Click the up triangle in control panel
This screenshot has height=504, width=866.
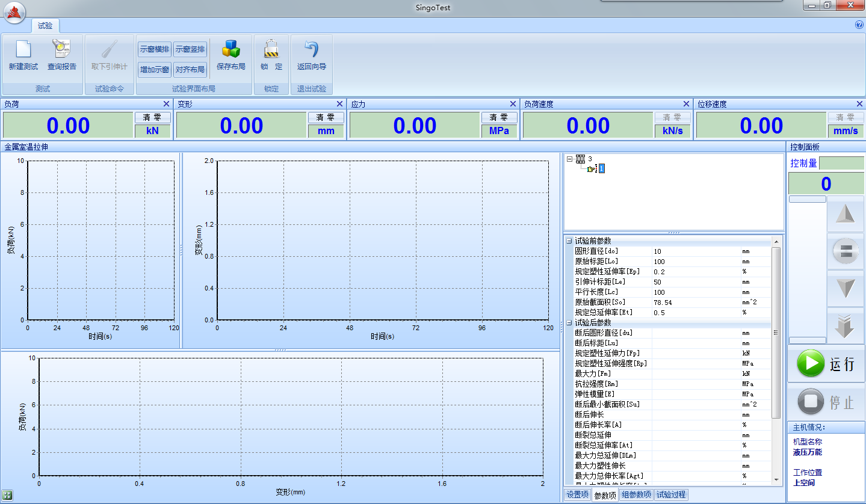point(845,214)
